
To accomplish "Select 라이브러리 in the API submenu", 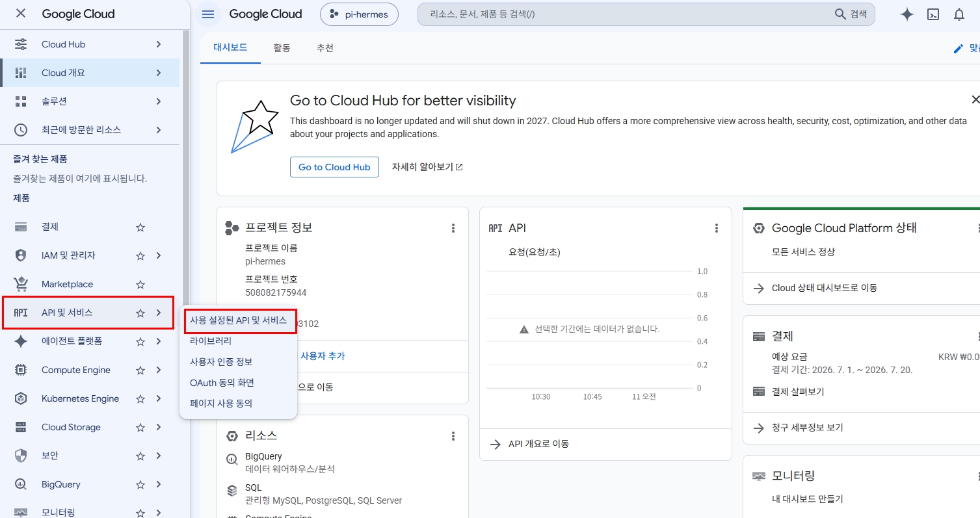I will tap(238, 341).
